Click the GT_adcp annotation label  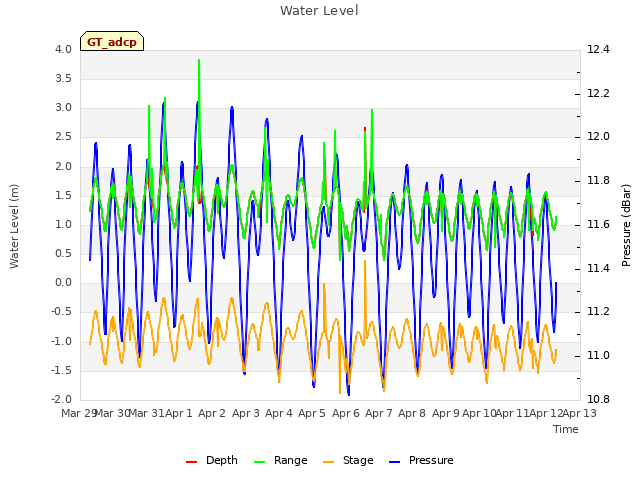point(112,41)
